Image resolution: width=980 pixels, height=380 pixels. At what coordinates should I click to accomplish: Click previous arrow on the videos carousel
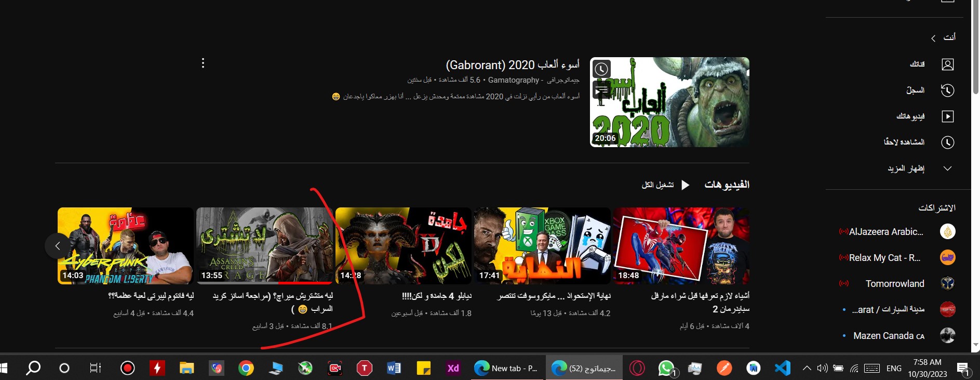pyautogui.click(x=58, y=246)
